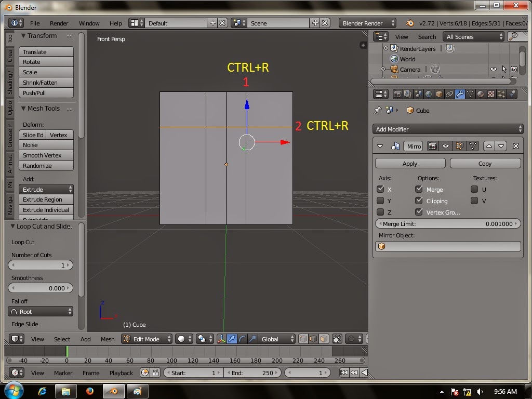The width and height of the screenshot is (532, 399).
Task: Click the Apply button for the Mirror modifier
Action: click(410, 163)
